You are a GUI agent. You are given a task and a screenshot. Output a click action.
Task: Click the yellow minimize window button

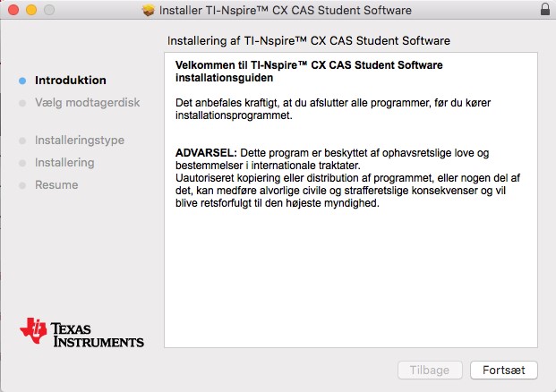click(31, 10)
